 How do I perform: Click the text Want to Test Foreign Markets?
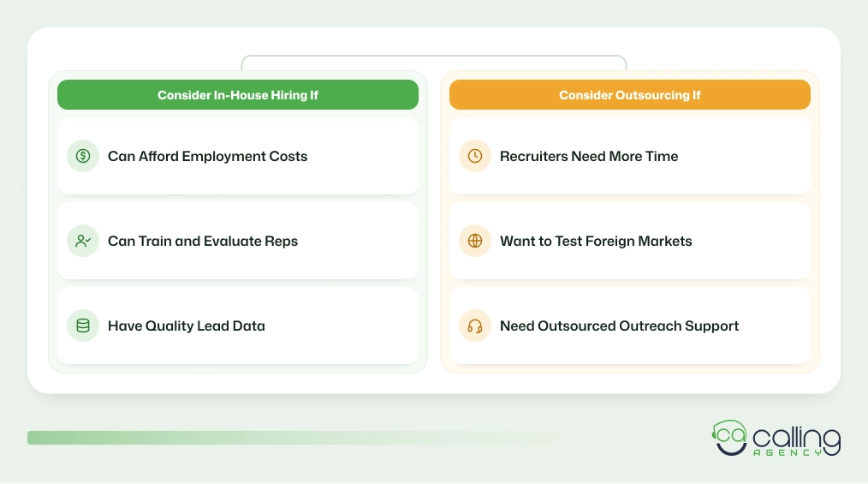(596, 241)
